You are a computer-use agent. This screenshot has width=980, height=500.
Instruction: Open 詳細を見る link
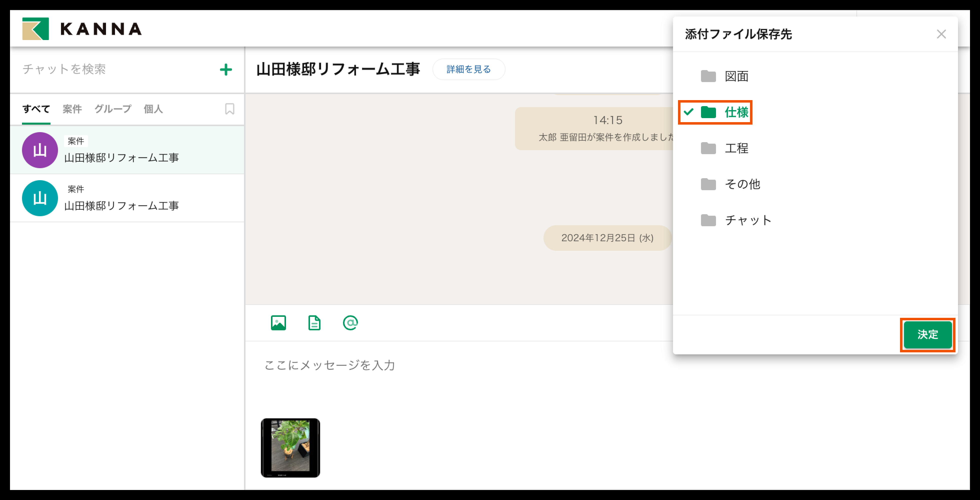coord(469,69)
